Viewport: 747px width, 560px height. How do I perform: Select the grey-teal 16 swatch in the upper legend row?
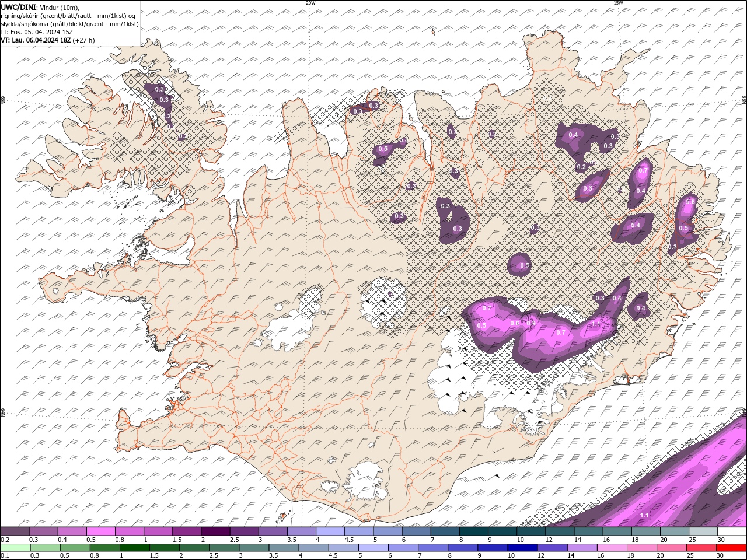click(x=617, y=531)
